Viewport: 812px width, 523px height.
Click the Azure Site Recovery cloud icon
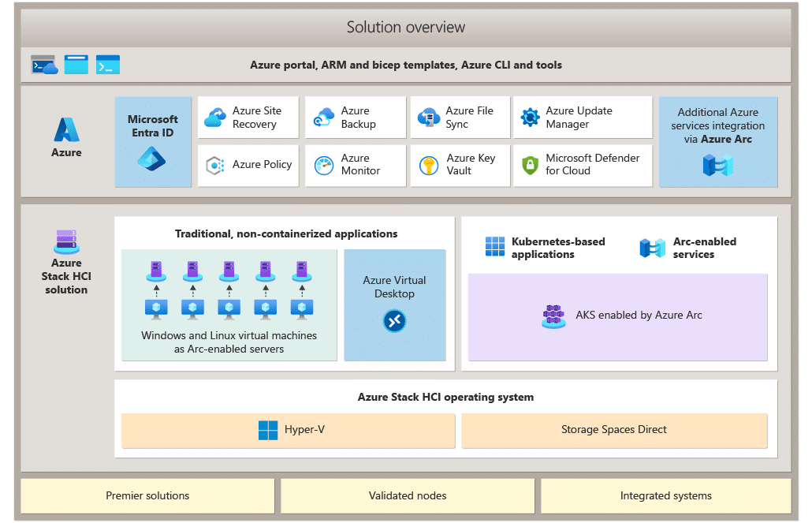point(215,118)
